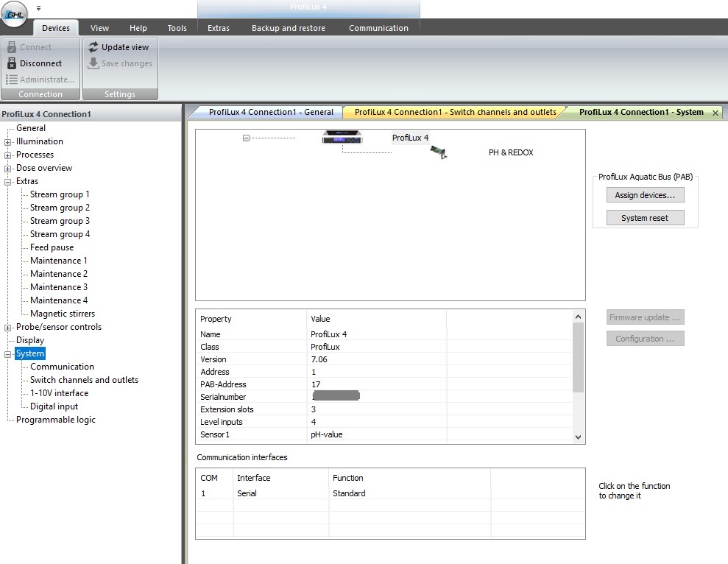Click the Configuration ... button
This screenshot has height=564, width=728.
tap(645, 339)
